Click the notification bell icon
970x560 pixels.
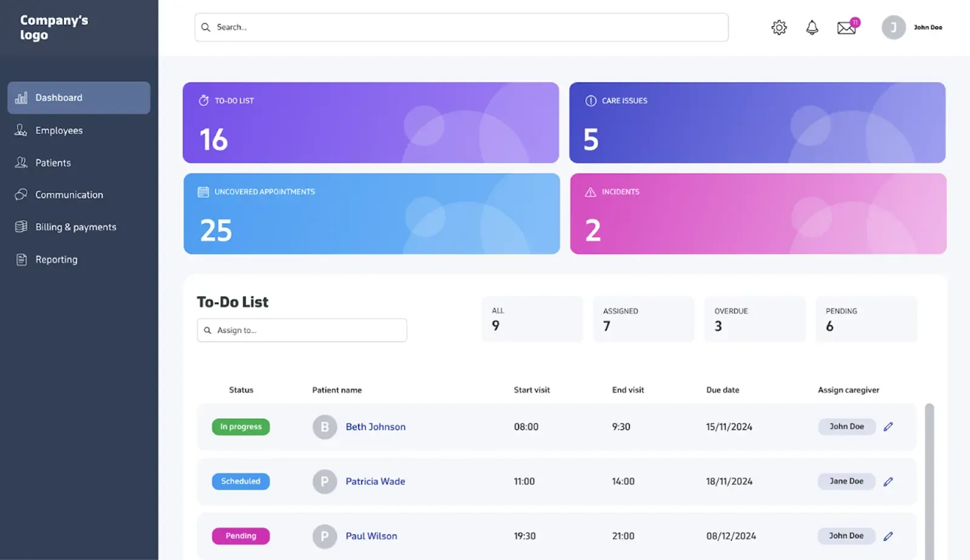point(812,27)
